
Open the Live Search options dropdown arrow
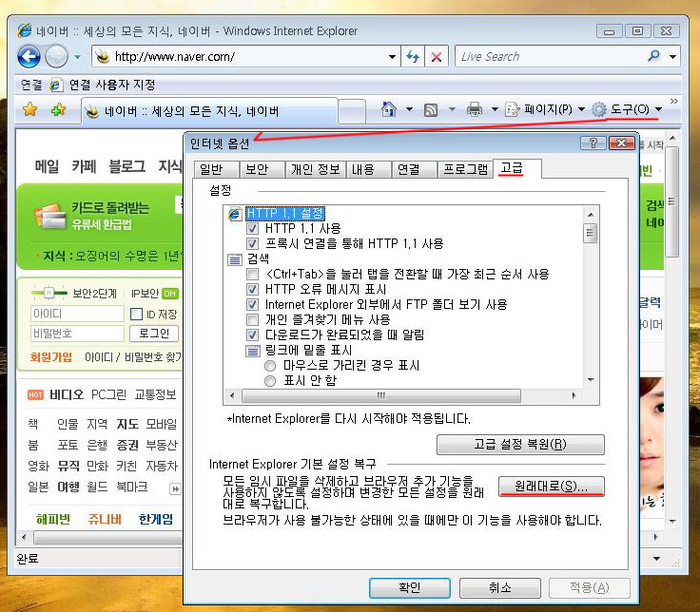point(672,57)
